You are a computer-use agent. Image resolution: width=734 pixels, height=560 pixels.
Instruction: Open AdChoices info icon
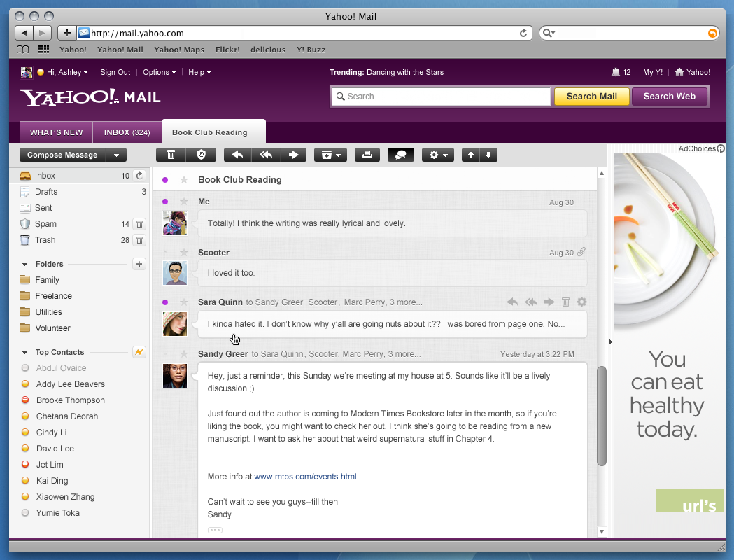coord(721,148)
